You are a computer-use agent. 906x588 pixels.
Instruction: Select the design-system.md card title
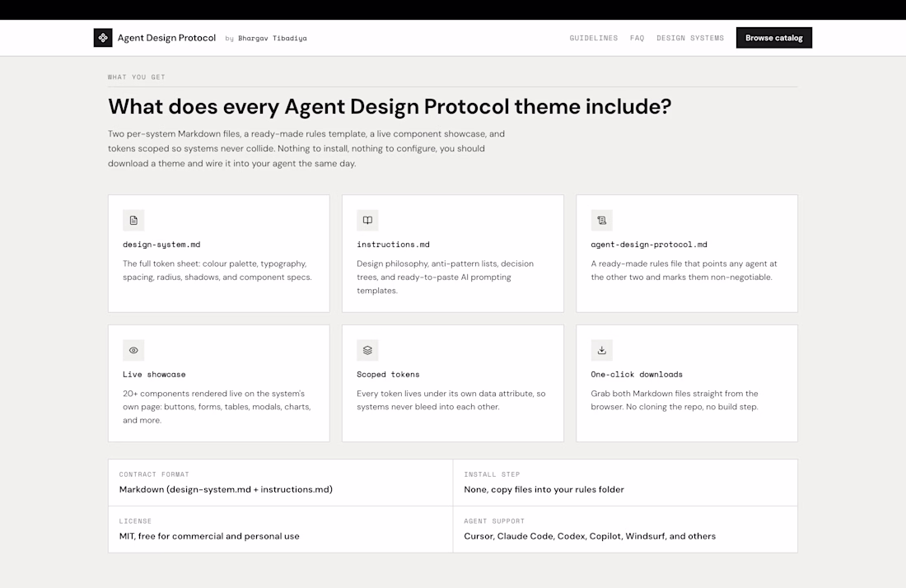(161, 245)
